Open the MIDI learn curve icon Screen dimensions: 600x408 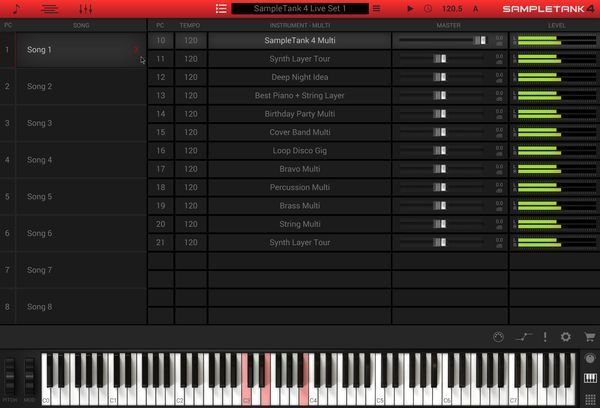(523, 337)
